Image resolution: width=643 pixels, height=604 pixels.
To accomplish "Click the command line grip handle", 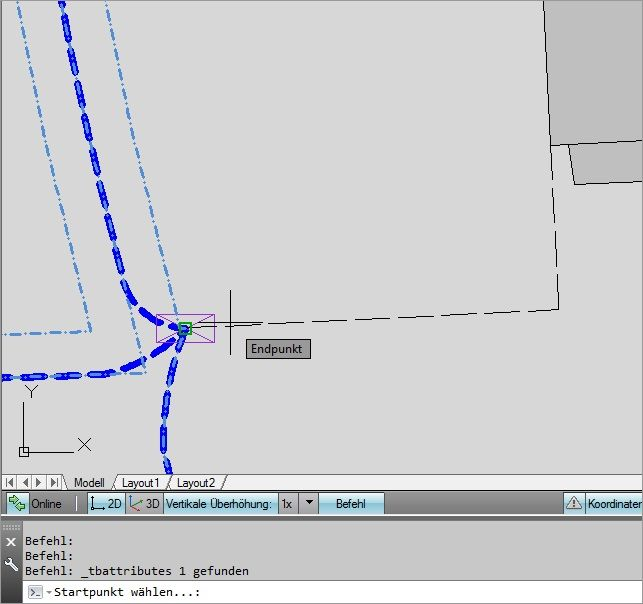I will pos(11,527).
